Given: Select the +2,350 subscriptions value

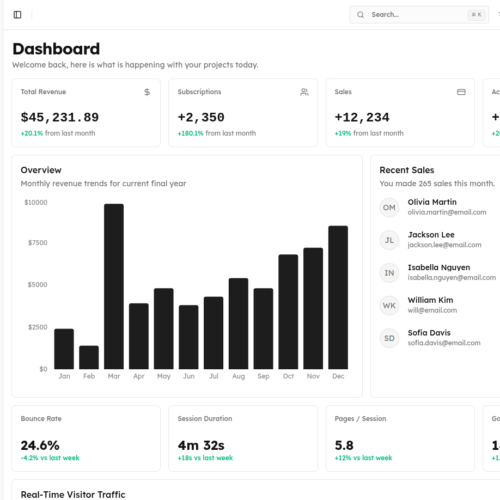Looking at the screenshot, I should pyautogui.click(x=201, y=117).
